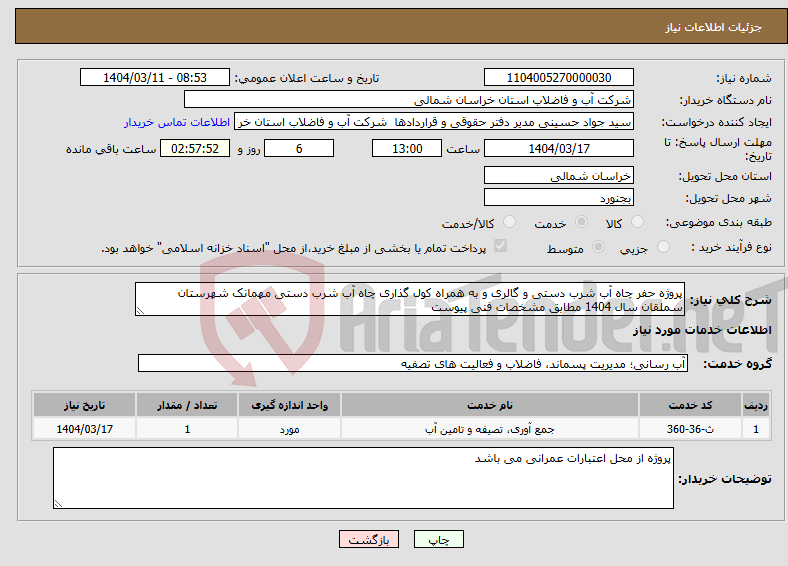Click the چاپ print button
Image resolution: width=788 pixels, height=566 pixels.
coord(438,539)
